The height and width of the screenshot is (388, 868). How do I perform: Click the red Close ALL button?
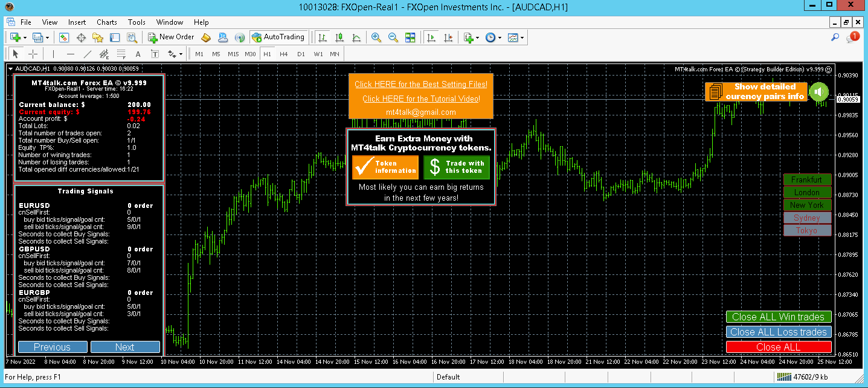(778, 347)
